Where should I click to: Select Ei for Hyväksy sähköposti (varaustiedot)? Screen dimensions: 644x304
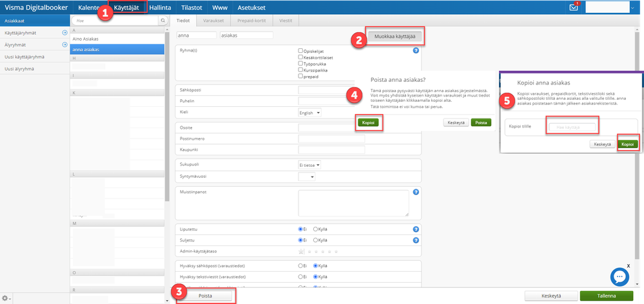(300, 265)
